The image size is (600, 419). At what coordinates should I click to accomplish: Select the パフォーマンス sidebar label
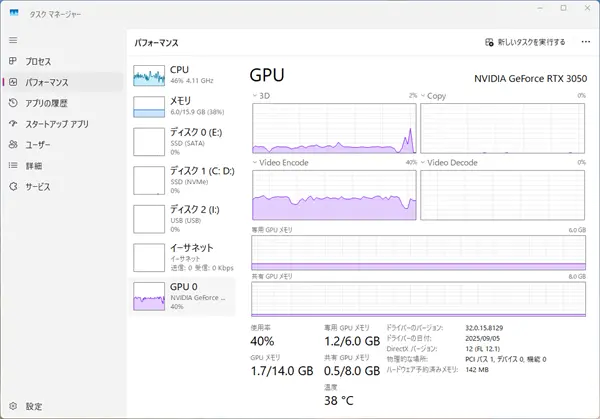[x=47, y=82]
